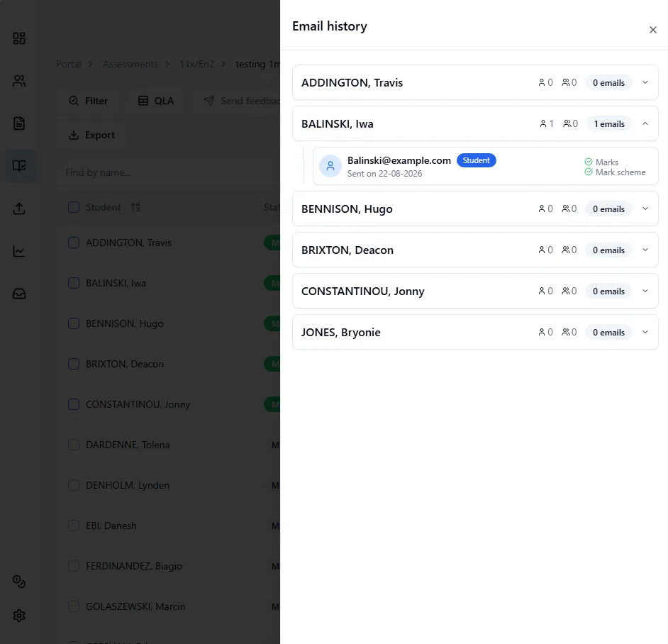This screenshot has height=644, width=668.
Task: Tick the checkbox for FERDINANDEZ, Biagio
Action: pyautogui.click(x=74, y=566)
